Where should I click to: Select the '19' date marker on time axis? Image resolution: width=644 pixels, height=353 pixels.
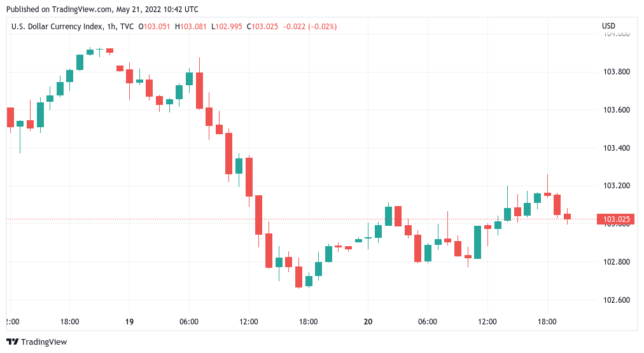(129, 322)
